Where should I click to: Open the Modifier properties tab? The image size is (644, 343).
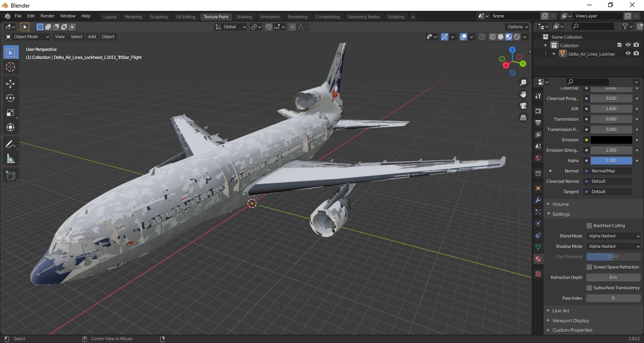[538, 200]
